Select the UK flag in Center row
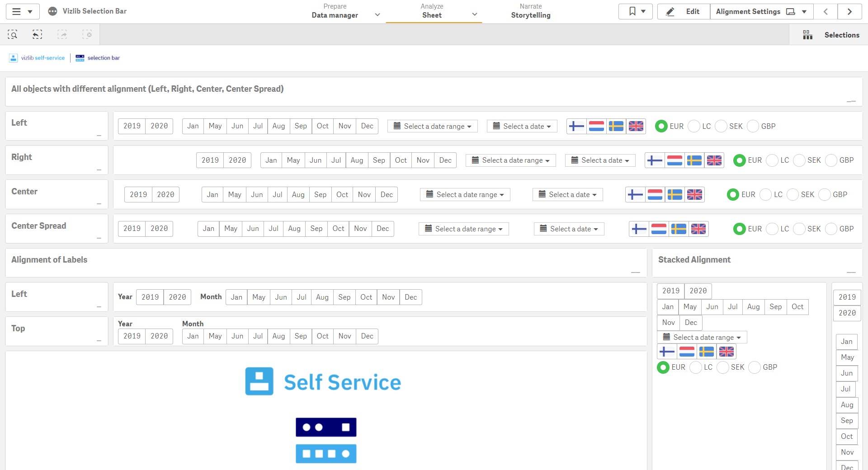The width and height of the screenshot is (868, 470). tap(695, 195)
